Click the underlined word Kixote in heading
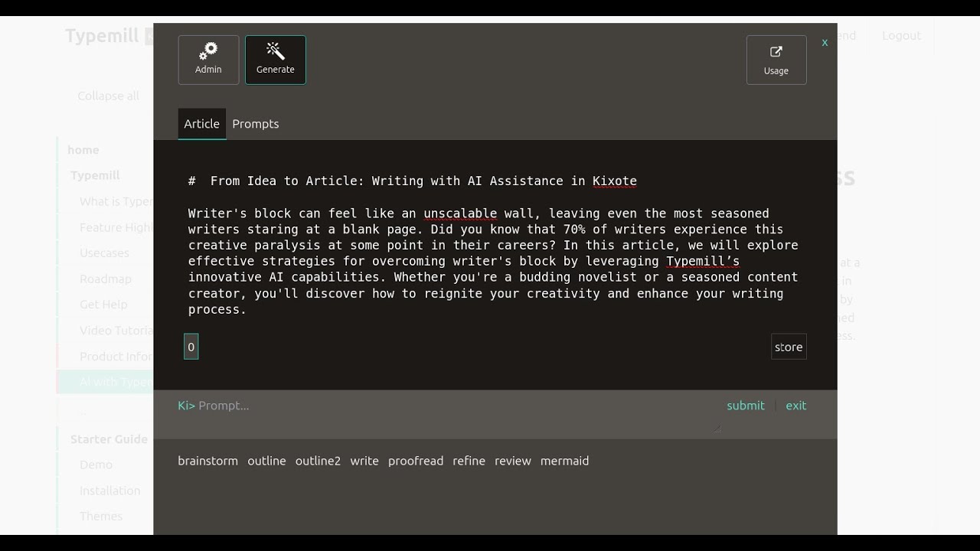 [615, 181]
